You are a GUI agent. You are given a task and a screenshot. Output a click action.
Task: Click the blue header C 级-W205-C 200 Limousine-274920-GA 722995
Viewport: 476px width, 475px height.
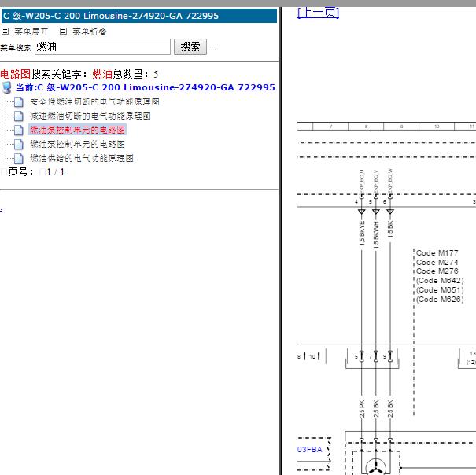tap(139, 16)
